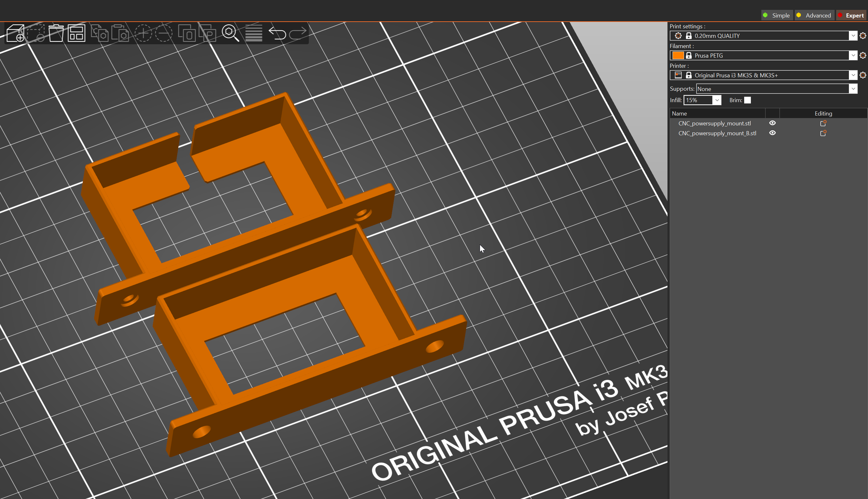Switch to Advanced mode

(x=815, y=15)
